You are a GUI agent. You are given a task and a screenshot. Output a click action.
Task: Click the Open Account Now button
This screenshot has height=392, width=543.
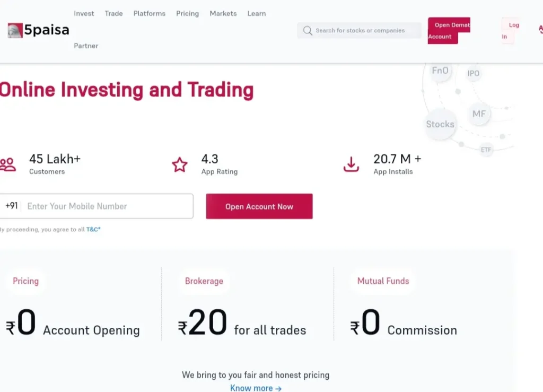[259, 206]
